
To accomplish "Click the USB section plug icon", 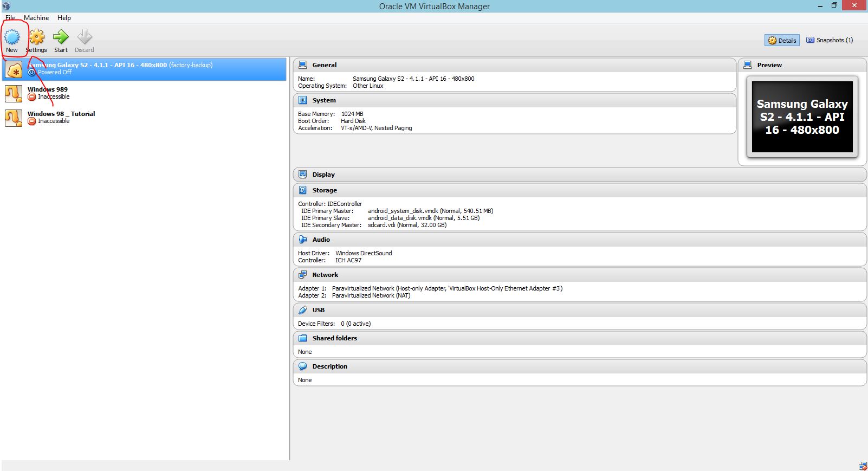I will [x=303, y=310].
